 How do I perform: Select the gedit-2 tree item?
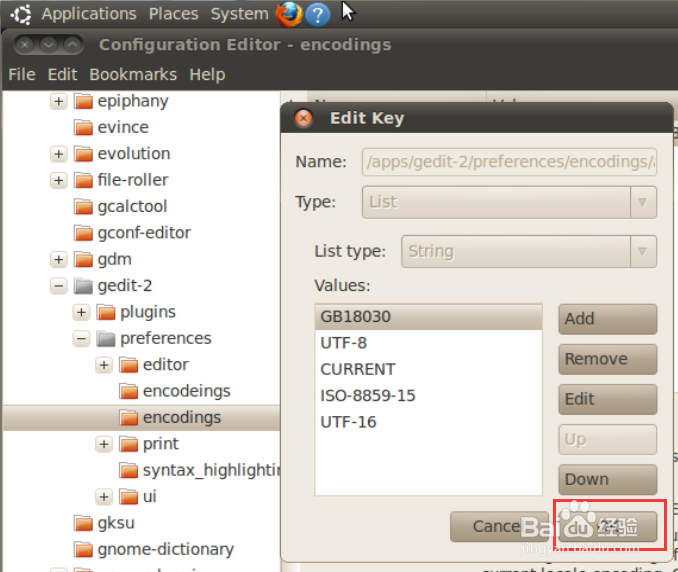click(x=125, y=286)
